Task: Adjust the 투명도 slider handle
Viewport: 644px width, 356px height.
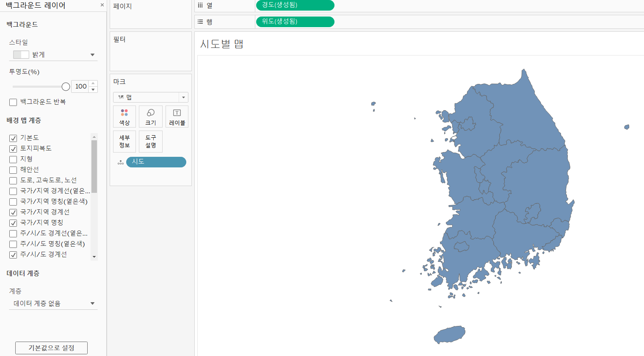Action: click(66, 86)
